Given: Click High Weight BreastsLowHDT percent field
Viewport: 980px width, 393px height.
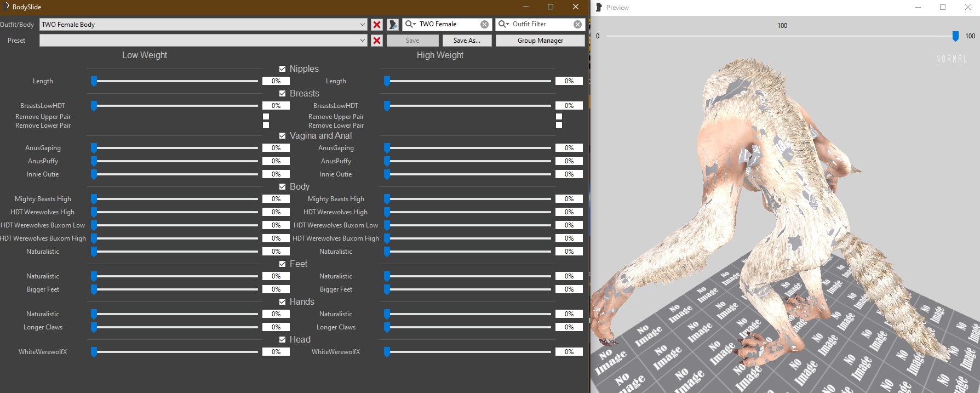Looking at the screenshot, I should (569, 106).
